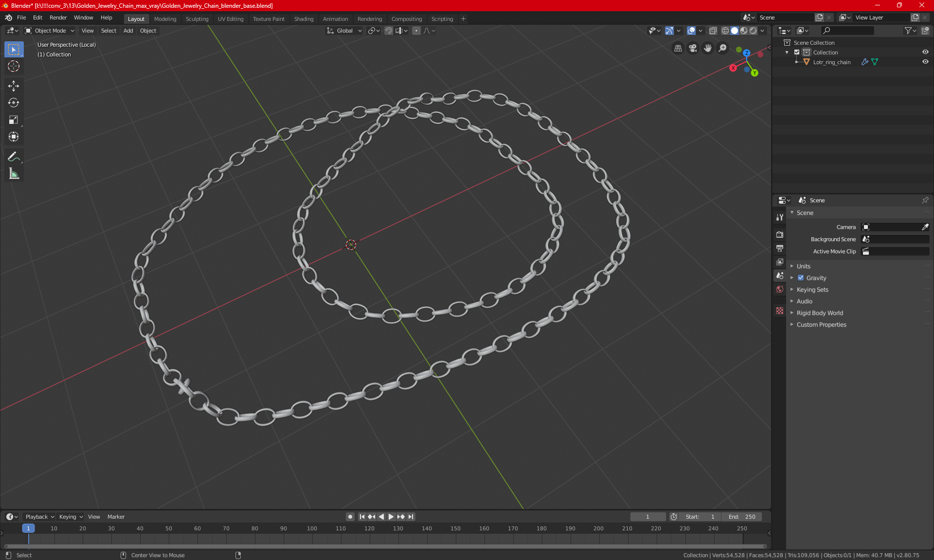Image resolution: width=934 pixels, height=560 pixels.
Task: Switch to wireframe viewport shading
Action: coord(725,31)
